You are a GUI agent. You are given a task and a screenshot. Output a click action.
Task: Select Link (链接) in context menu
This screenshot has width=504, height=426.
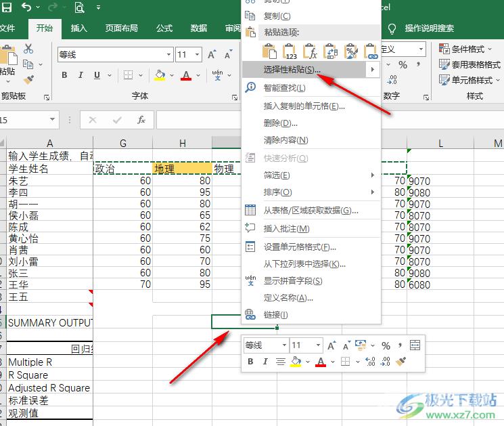[311, 315]
